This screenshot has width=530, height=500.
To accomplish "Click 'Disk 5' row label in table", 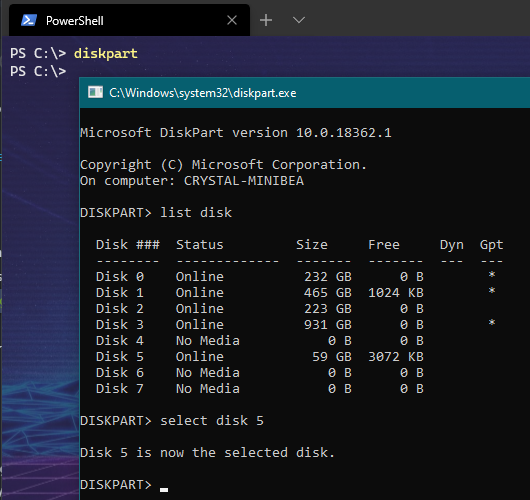I will (x=120, y=357).
